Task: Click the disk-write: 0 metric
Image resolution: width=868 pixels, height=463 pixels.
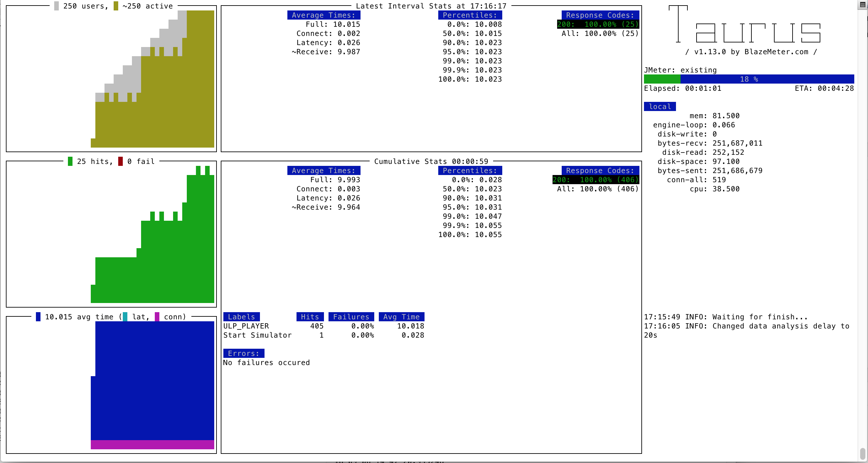Action: pos(687,134)
